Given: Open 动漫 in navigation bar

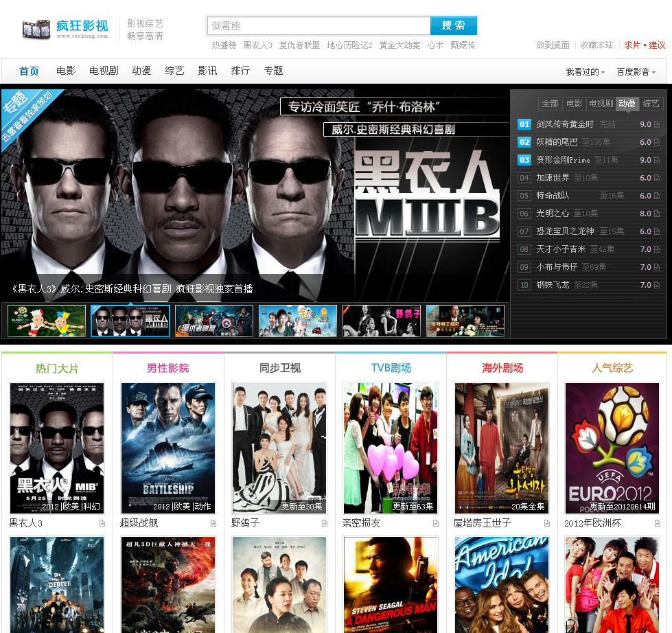Looking at the screenshot, I should [x=141, y=71].
